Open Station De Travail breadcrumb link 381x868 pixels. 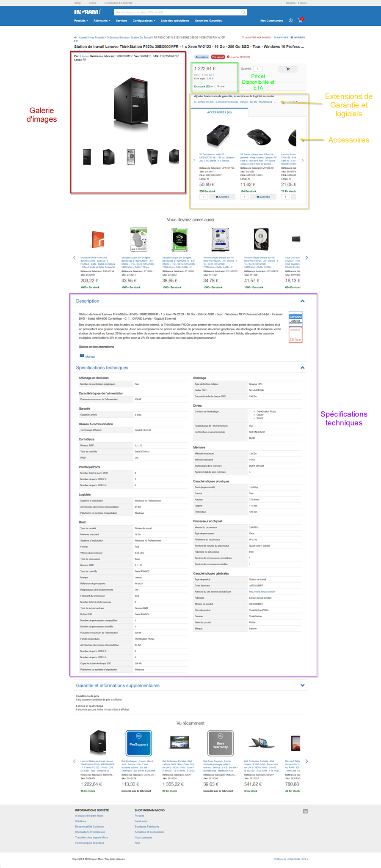click(x=141, y=37)
